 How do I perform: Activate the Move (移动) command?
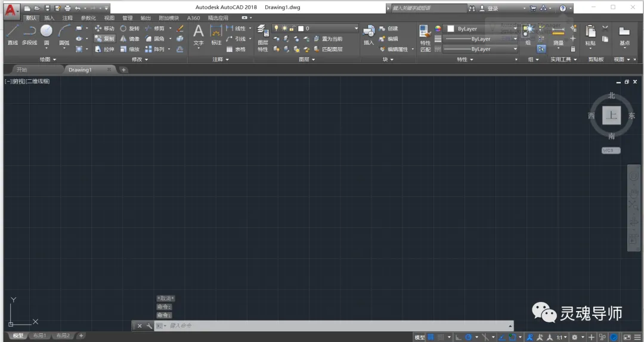[104, 29]
